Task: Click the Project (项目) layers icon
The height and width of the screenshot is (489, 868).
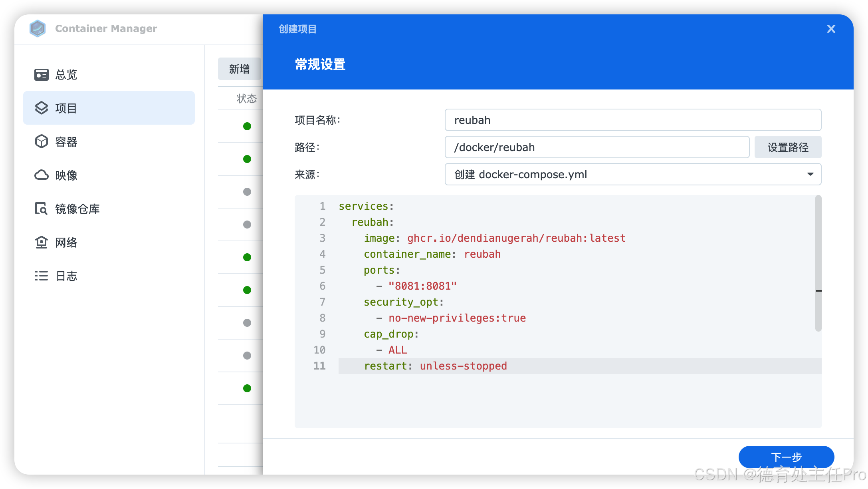Action: [41, 108]
